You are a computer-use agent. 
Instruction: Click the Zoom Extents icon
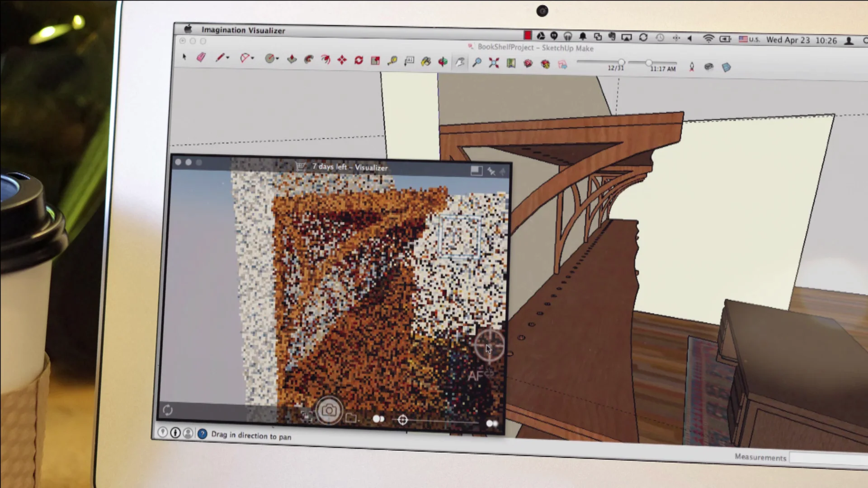[494, 63]
